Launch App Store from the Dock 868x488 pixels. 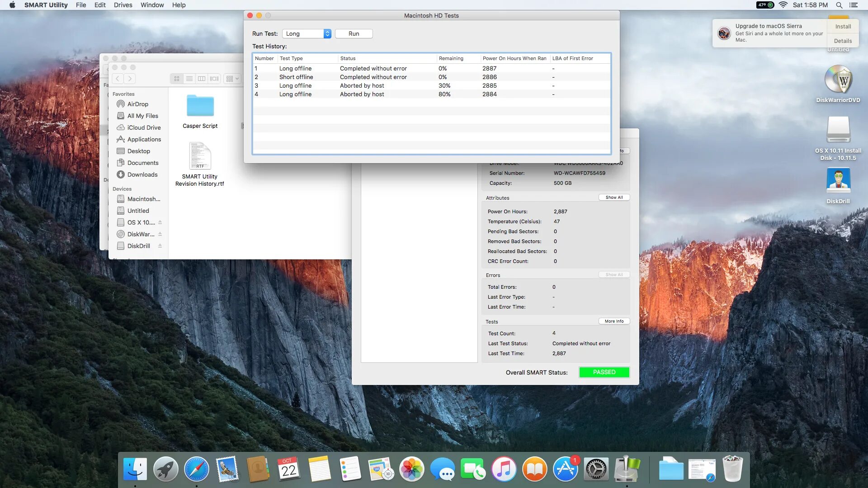(565, 469)
